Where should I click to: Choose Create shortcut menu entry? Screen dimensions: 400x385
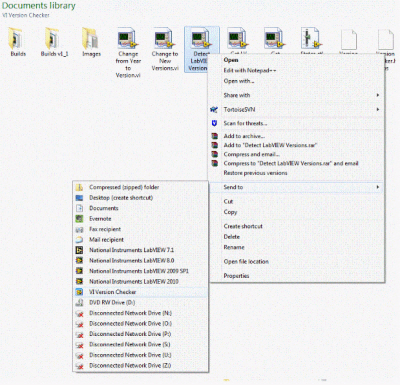click(x=243, y=226)
